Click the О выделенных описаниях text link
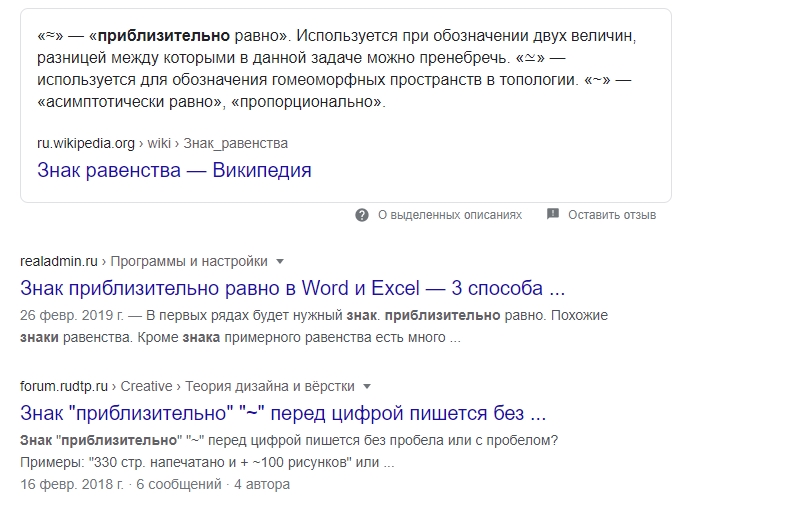Viewport: 786px width, 511px height. coord(450,215)
